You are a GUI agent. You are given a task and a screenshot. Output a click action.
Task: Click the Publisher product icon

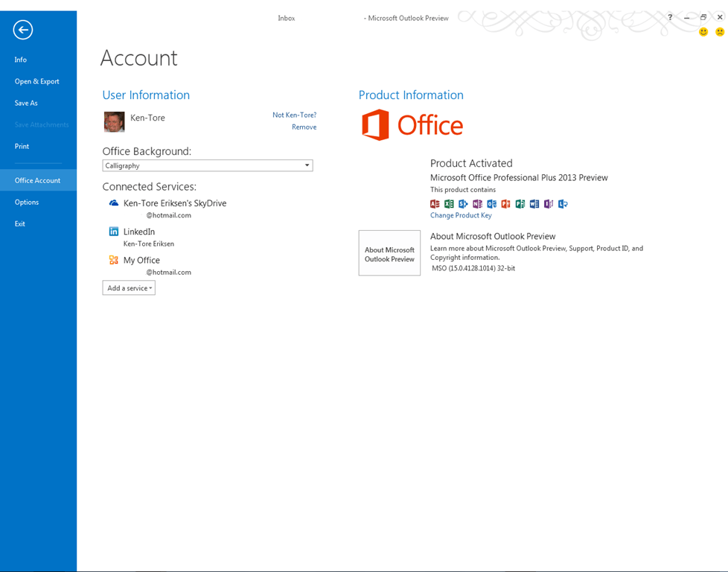pos(520,203)
